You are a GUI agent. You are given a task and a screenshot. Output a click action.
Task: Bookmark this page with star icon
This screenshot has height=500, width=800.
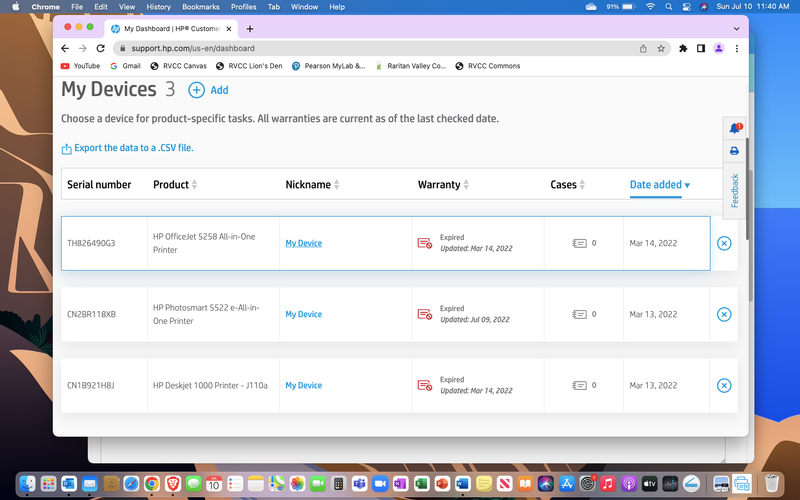(661, 48)
